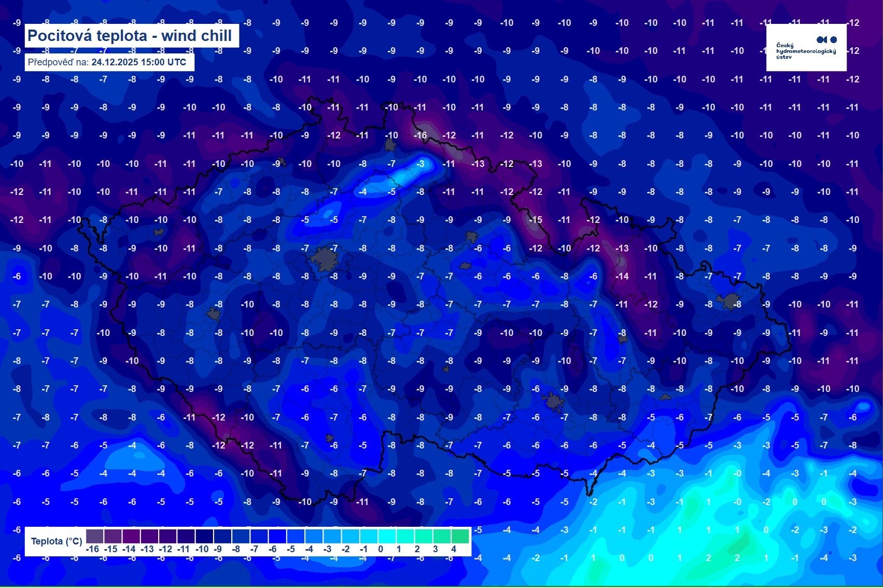883x588 pixels.
Task: Click the Liberec city marker
Action: click(x=390, y=145)
